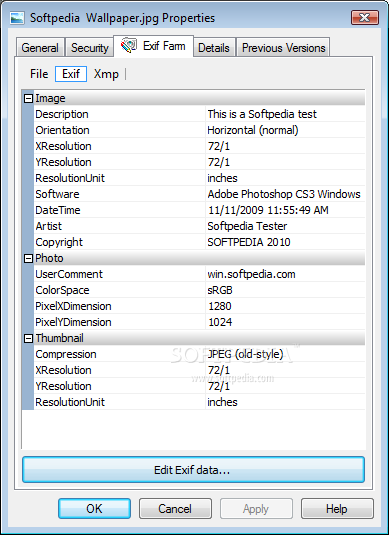Click 'Adobe Photoshop CS3 Windows' value
This screenshot has width=389, height=535.
coord(284,194)
